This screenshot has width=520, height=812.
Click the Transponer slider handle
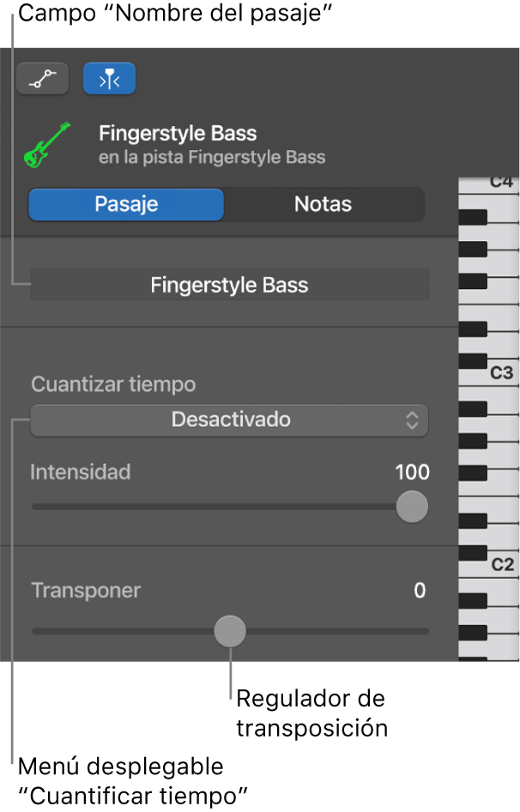(230, 630)
